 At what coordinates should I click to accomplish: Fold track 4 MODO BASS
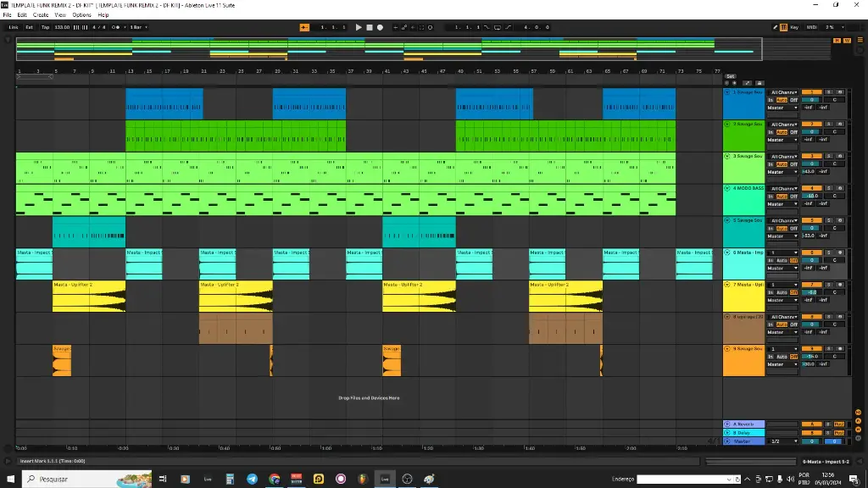[726, 189]
